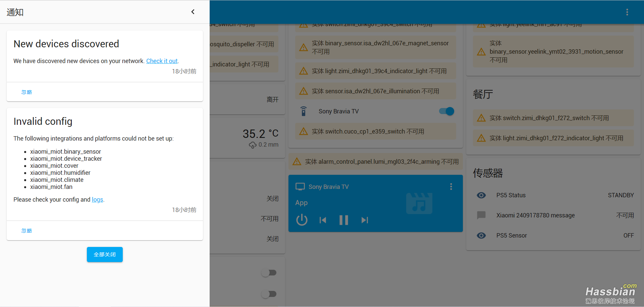Click warning icon for sensor.isa illumination entity
Screen dimensions: 644x307
tap(304, 91)
